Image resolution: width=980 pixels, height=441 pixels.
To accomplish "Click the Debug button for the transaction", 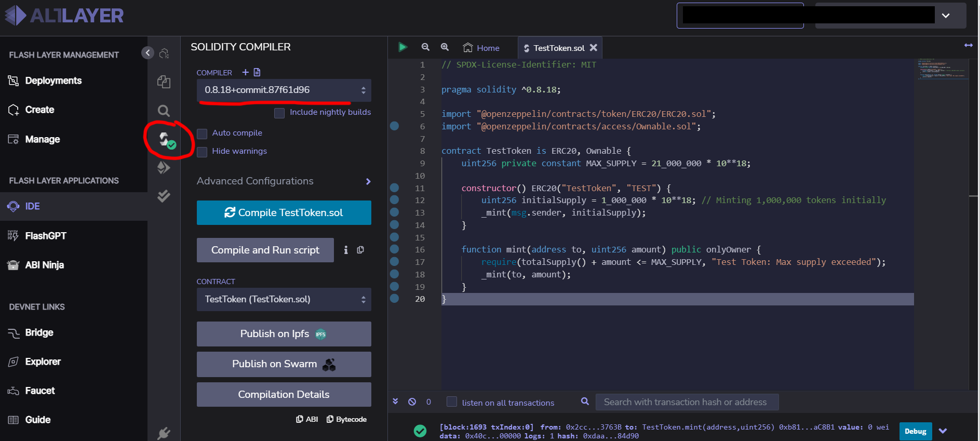I will [x=915, y=431].
